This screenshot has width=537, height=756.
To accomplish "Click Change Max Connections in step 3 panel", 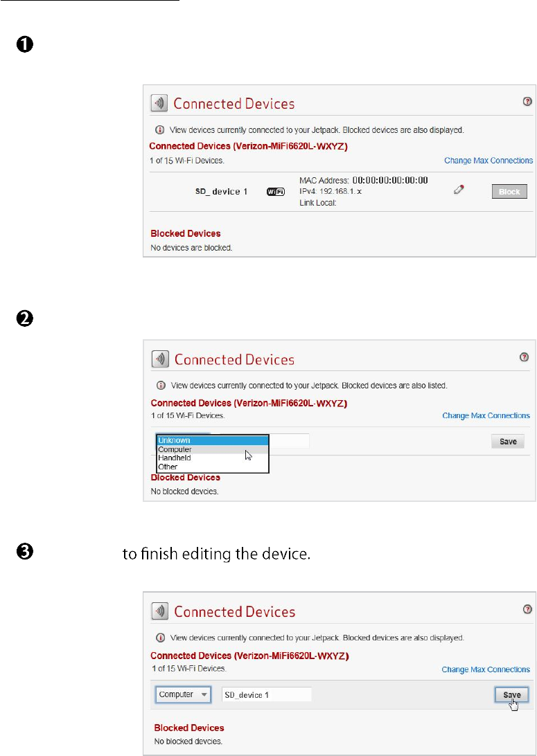I will tap(486, 669).
